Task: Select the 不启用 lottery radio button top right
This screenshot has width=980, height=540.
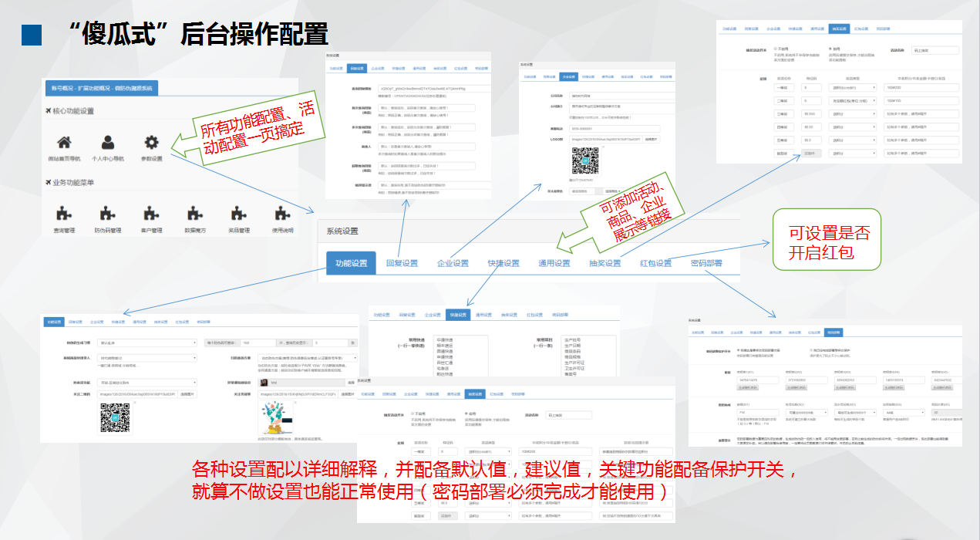Action: pos(776,48)
